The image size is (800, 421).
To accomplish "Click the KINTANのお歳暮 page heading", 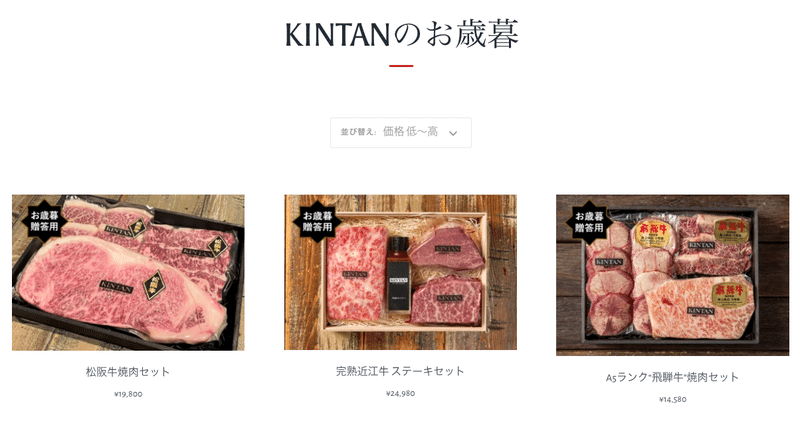I will click(402, 35).
